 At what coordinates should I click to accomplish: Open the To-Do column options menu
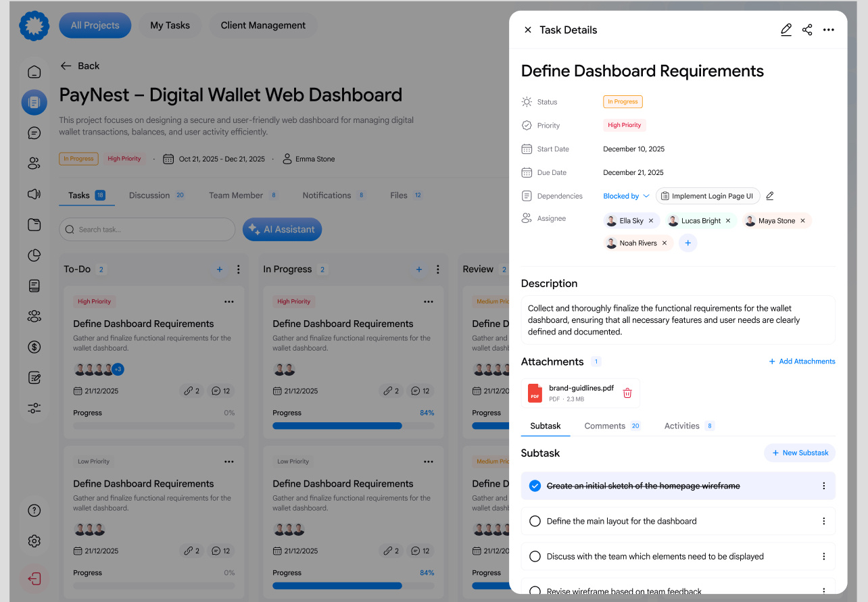coord(238,269)
